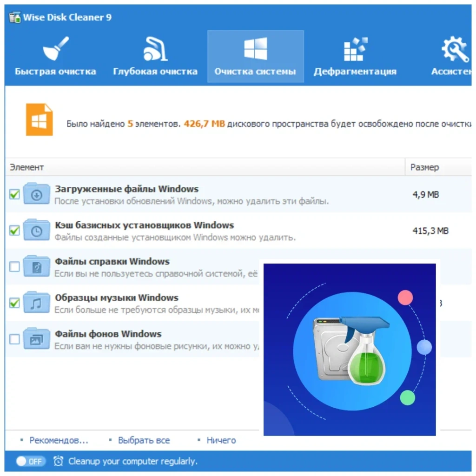Click the Wise Disk Cleaner title icon
476x476 pixels.
point(15,17)
